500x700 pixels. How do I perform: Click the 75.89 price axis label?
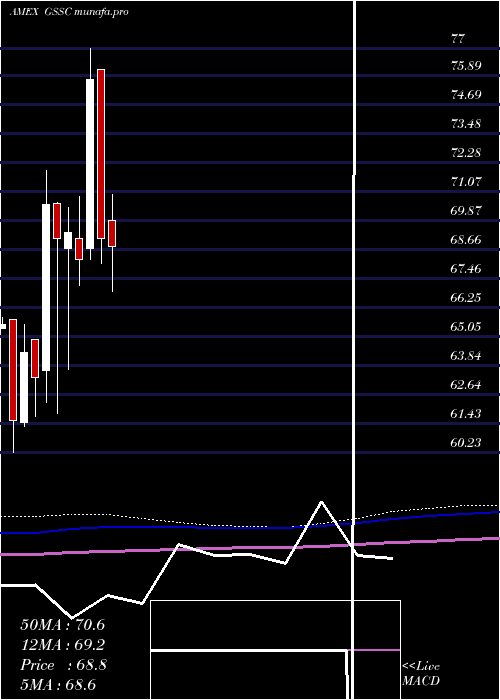coord(466,66)
